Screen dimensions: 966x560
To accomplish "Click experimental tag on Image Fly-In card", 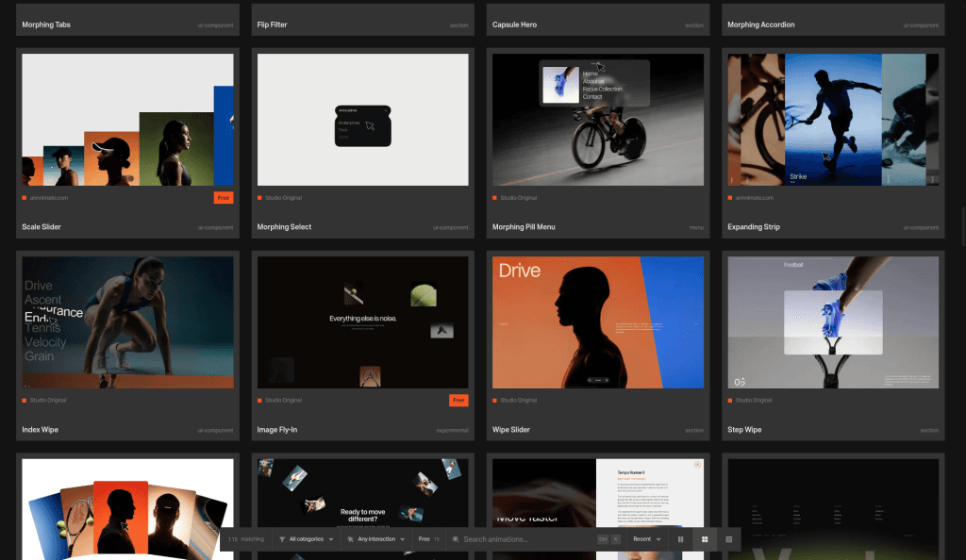I will point(452,430).
